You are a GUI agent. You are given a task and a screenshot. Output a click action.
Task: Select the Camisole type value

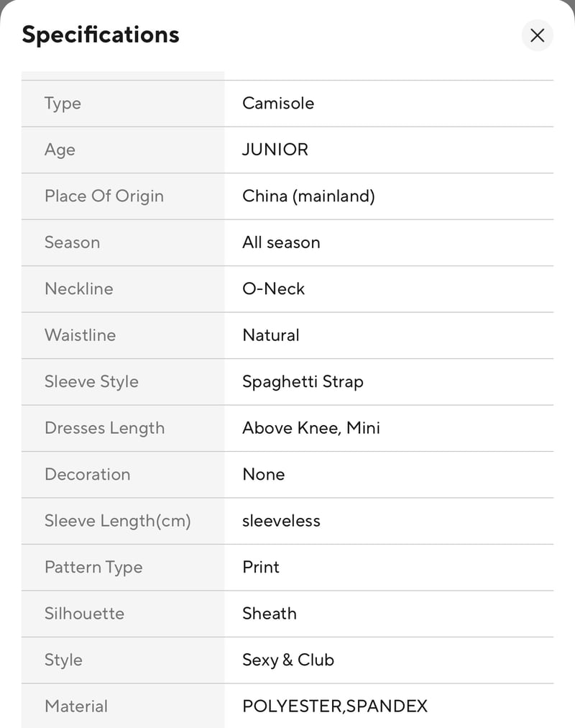(x=278, y=103)
